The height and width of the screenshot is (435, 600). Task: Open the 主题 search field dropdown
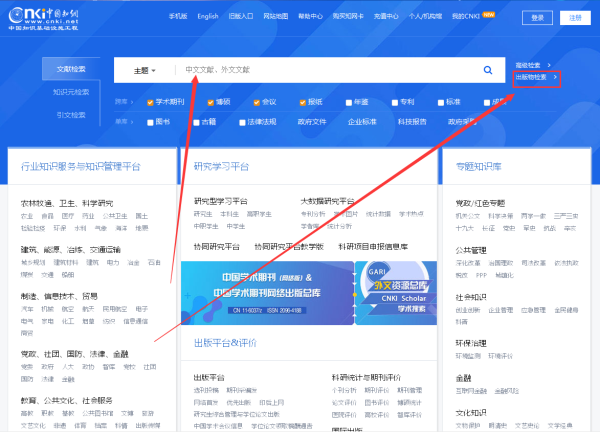coord(144,70)
